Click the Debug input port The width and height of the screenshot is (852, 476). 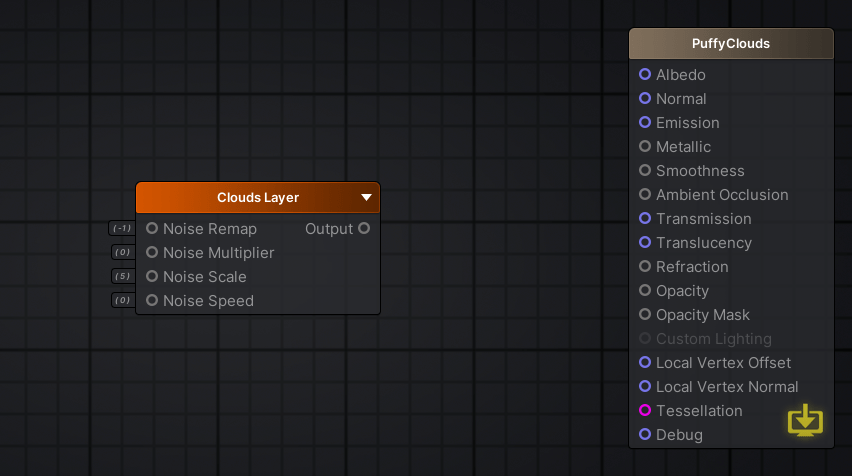pos(645,435)
